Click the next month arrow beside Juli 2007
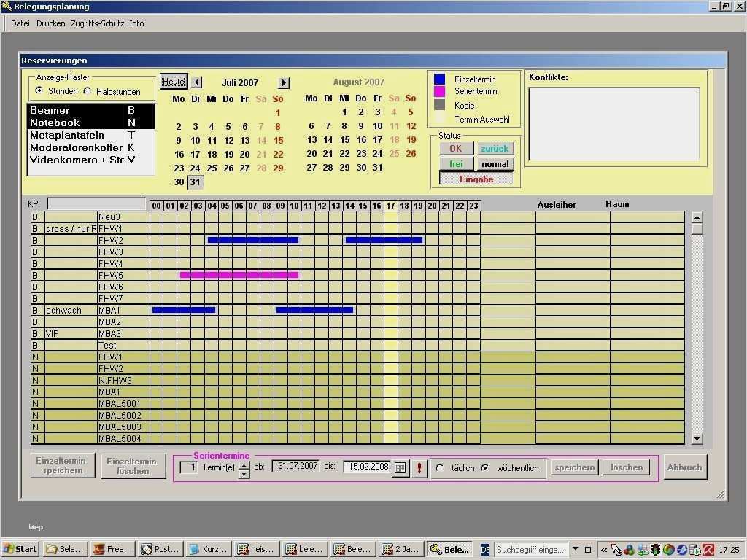Image resolution: width=747 pixels, height=560 pixels. pyautogui.click(x=284, y=82)
